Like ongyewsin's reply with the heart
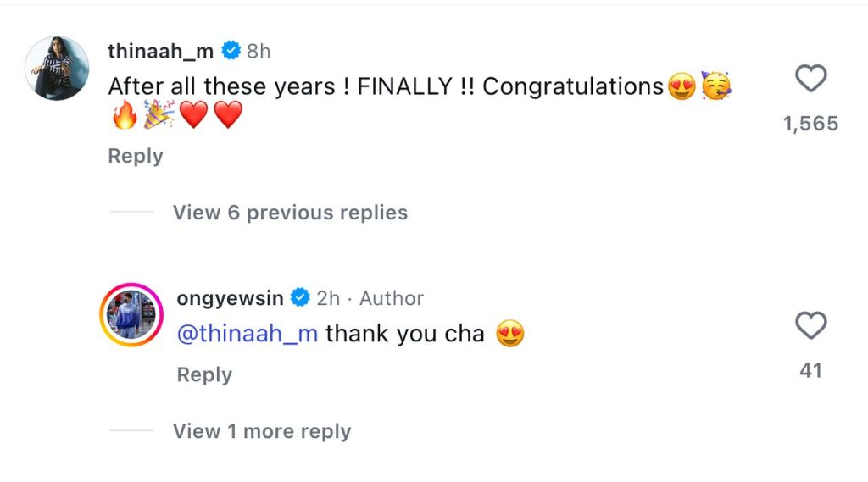The width and height of the screenshot is (868, 482). [x=811, y=326]
